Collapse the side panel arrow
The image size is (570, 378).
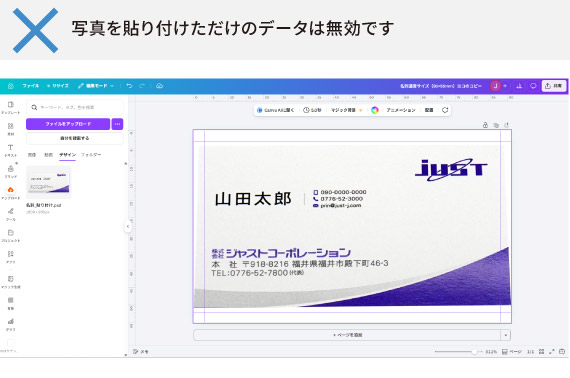128,226
